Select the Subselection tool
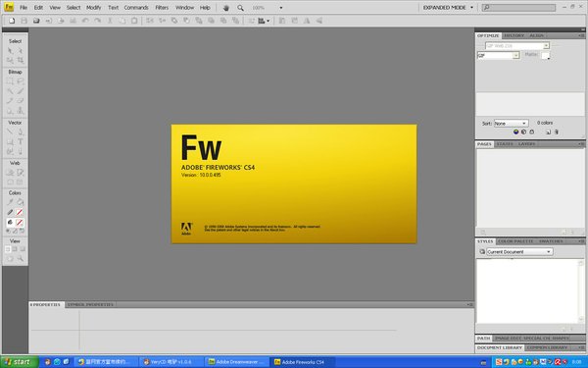The image size is (588, 368). click(21, 51)
